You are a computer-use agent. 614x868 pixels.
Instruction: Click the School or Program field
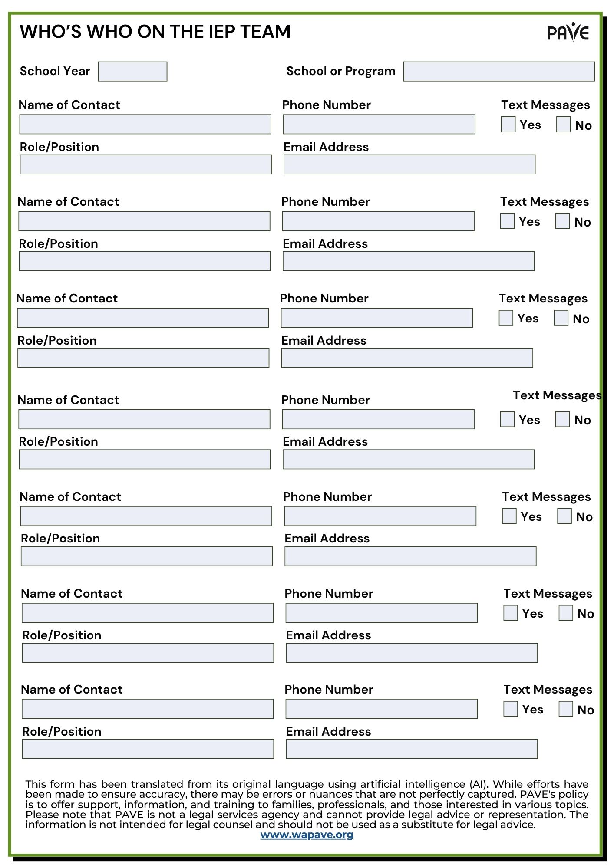pyautogui.click(x=498, y=72)
